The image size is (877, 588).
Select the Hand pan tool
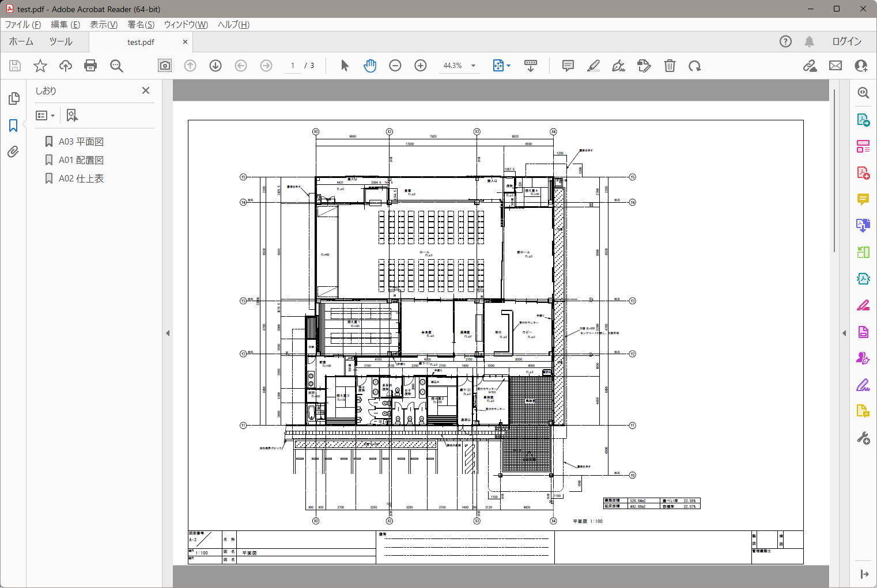370,66
